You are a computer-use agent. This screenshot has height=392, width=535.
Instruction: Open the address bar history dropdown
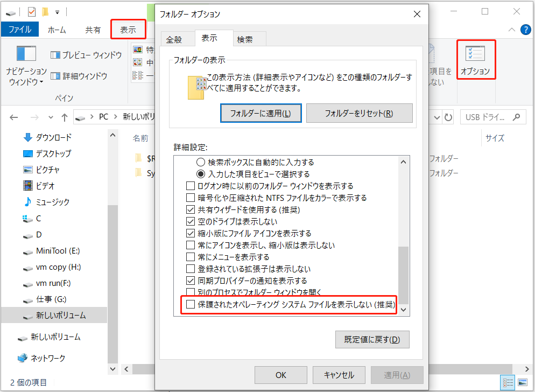(437, 117)
